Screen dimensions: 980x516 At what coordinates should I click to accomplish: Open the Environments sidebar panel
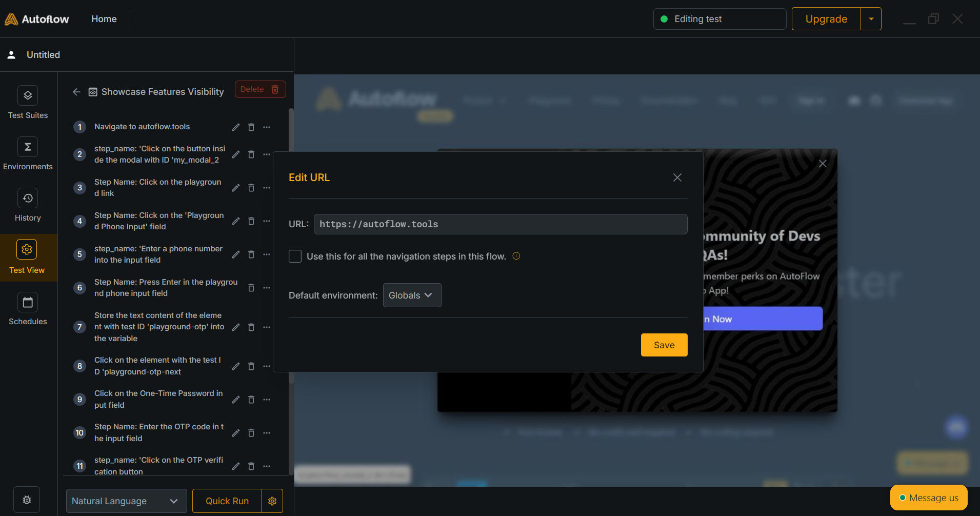[x=28, y=154]
